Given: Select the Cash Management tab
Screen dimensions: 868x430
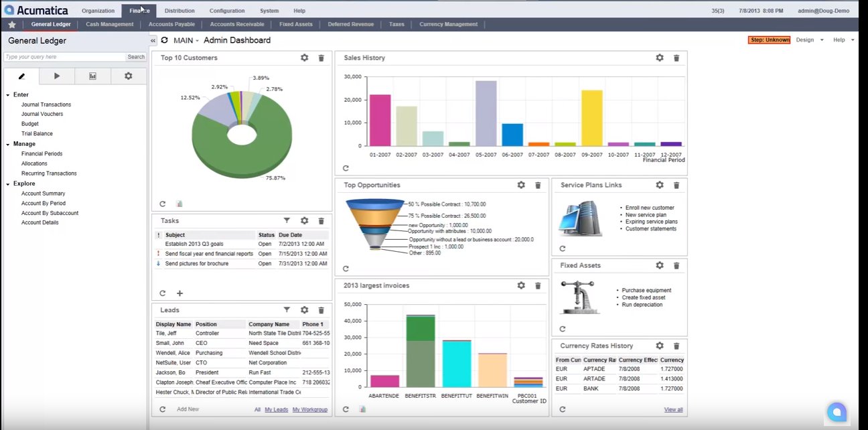Looking at the screenshot, I should point(110,24).
